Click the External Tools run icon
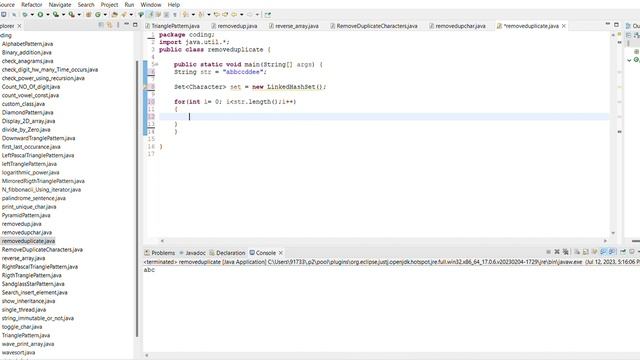The image size is (640, 360). click(72, 14)
